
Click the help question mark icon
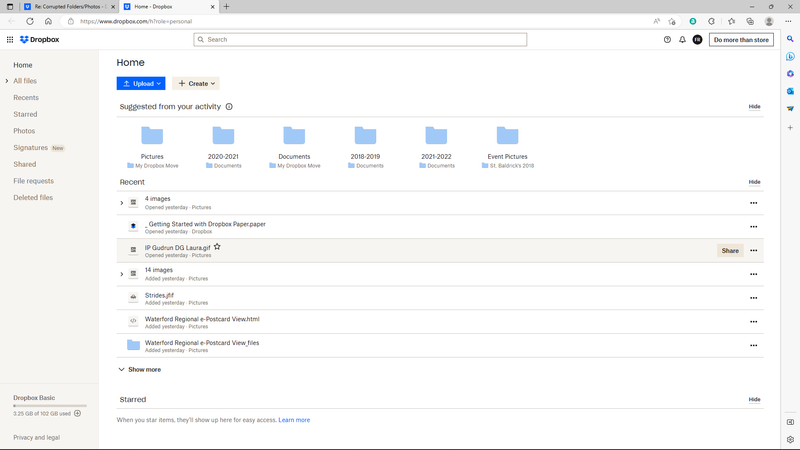[667, 40]
